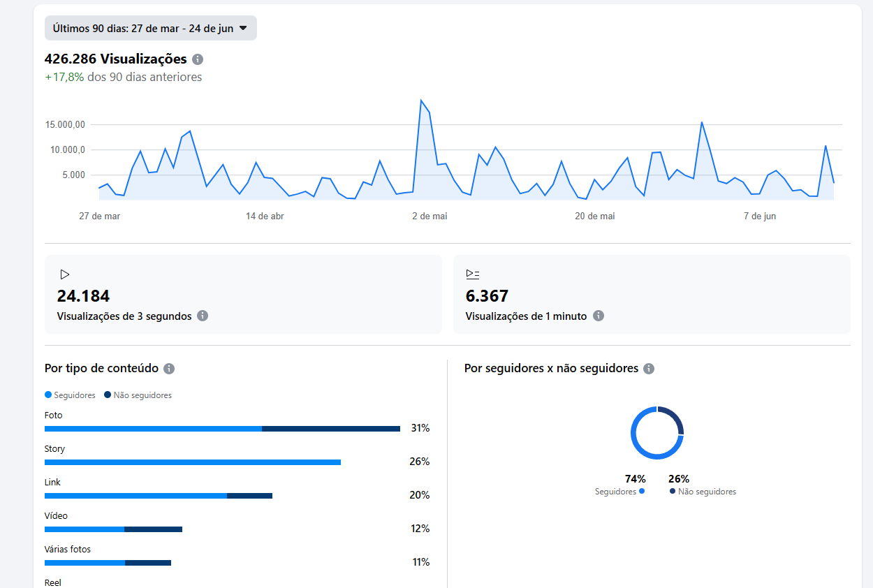The width and height of the screenshot is (873, 588).
Task: Click the Seguidores legend dot under content type
Action: (48, 395)
